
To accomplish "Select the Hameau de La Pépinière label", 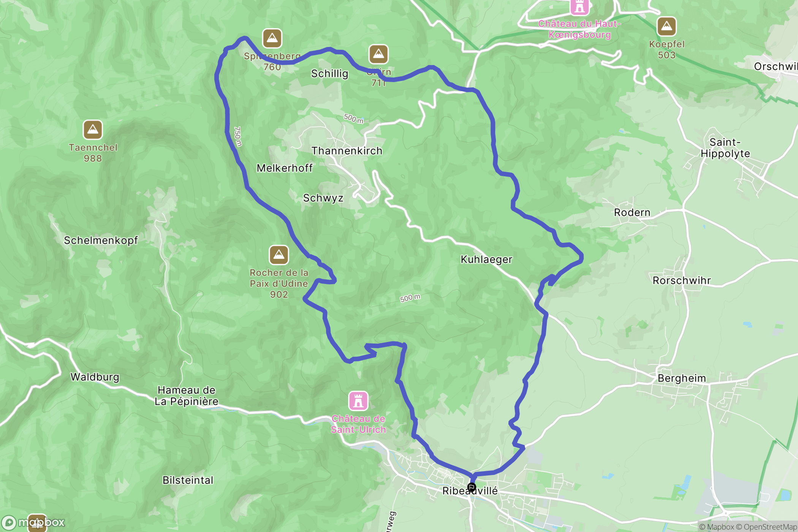I will click(x=187, y=396).
